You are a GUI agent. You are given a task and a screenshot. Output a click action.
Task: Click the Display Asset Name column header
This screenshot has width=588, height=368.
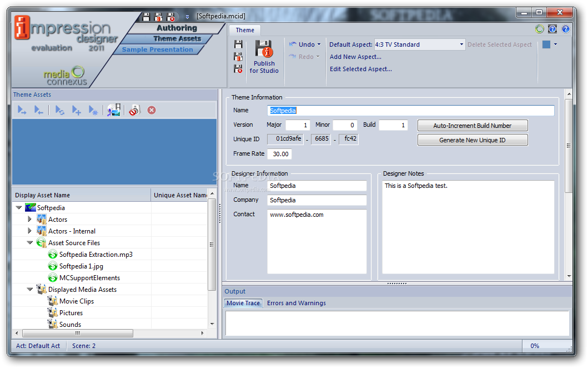82,195
